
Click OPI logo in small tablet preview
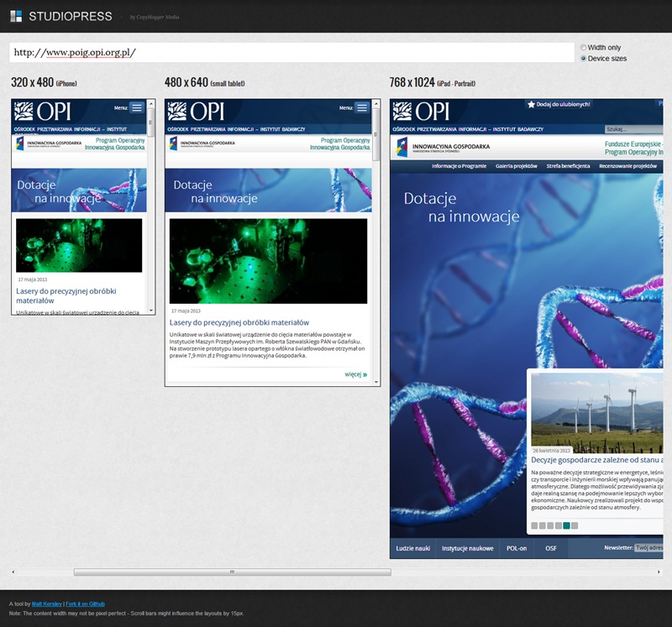[x=196, y=111]
